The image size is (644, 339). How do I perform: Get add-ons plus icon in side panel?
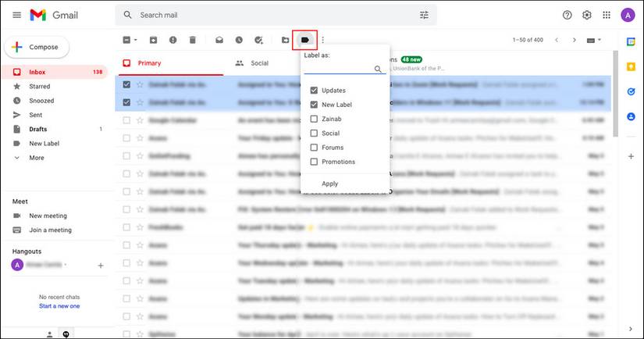(x=631, y=156)
